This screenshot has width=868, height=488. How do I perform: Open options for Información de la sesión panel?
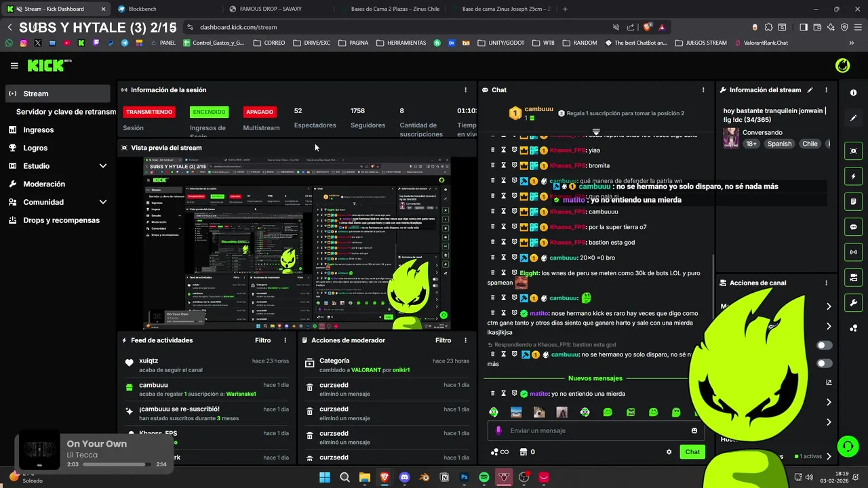click(465, 90)
